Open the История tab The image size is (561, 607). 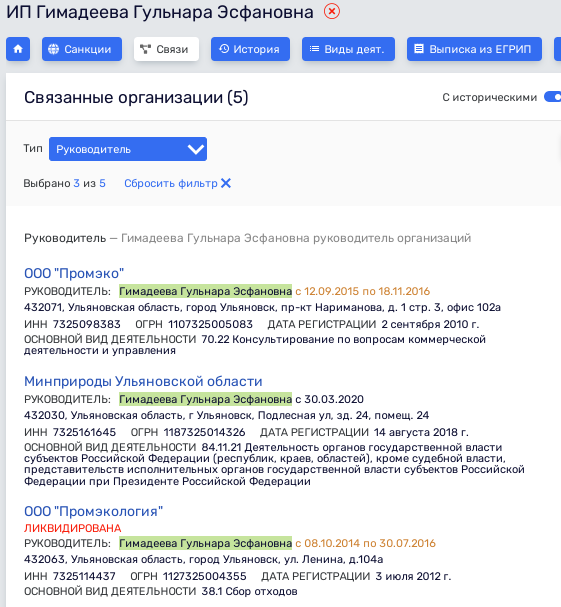[250, 49]
